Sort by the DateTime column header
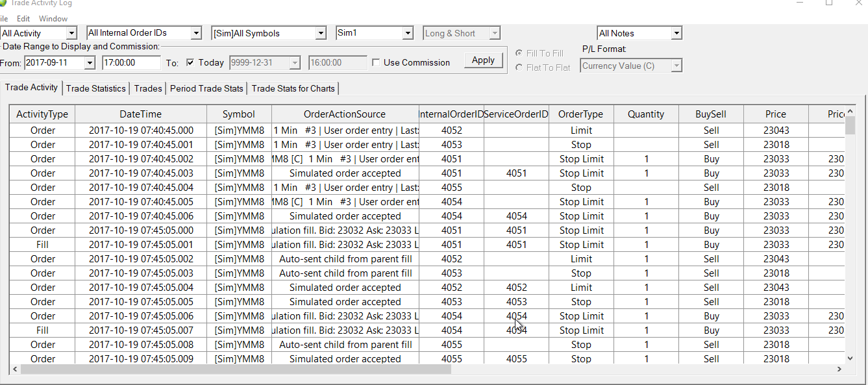Screen dimensions: 868x385 [x=140, y=114]
